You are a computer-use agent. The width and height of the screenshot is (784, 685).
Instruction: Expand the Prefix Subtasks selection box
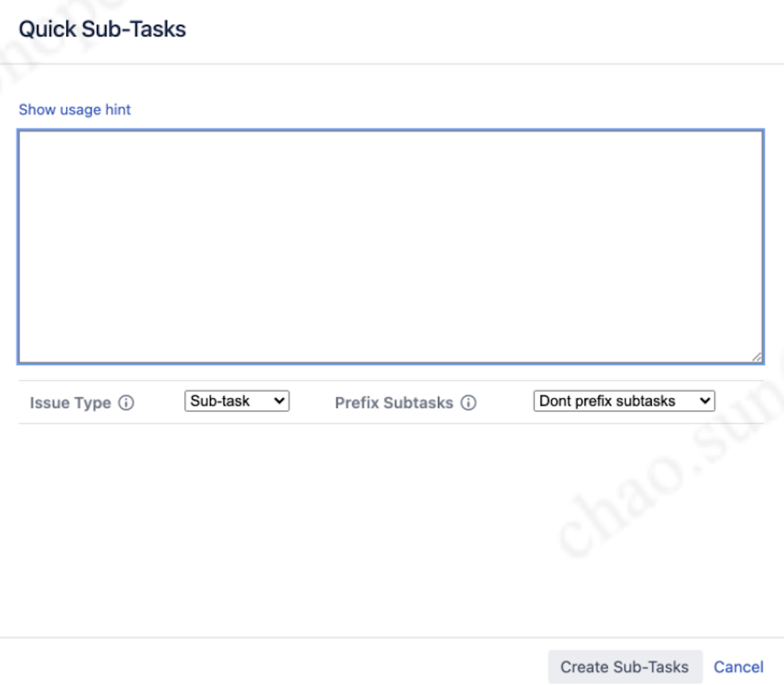point(624,401)
